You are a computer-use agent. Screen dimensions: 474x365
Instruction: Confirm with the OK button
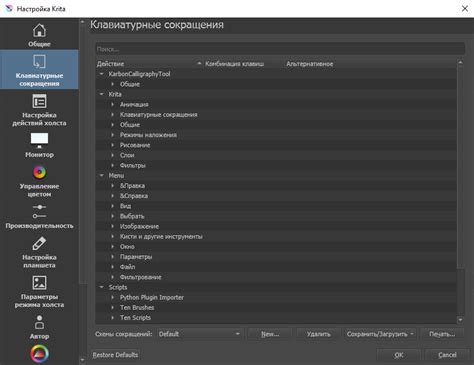click(x=399, y=355)
